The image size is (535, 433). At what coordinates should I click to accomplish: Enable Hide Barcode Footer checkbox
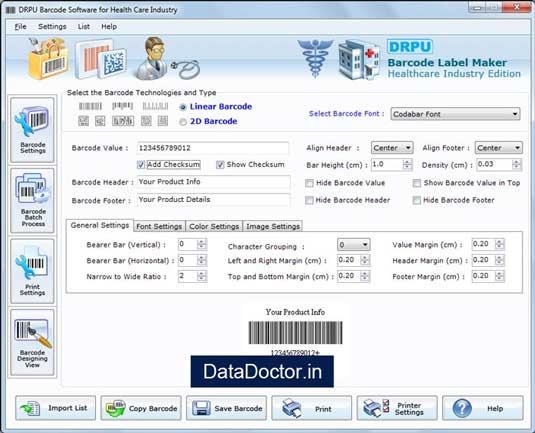[417, 200]
